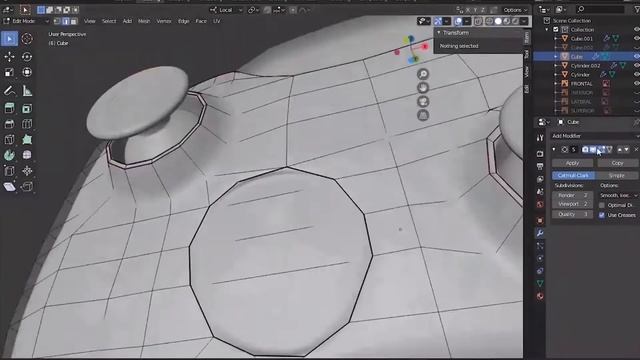
Task: Click the zoom view navigation button
Action: tap(423, 74)
